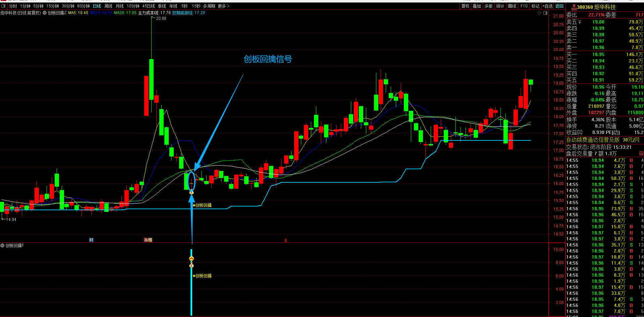Click the 财 marker on the time axis
The image size is (644, 317).
click(91, 240)
